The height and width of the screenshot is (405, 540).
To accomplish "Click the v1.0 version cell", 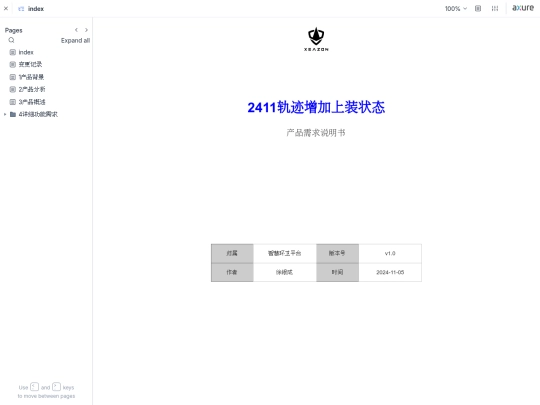I will coord(390,253).
